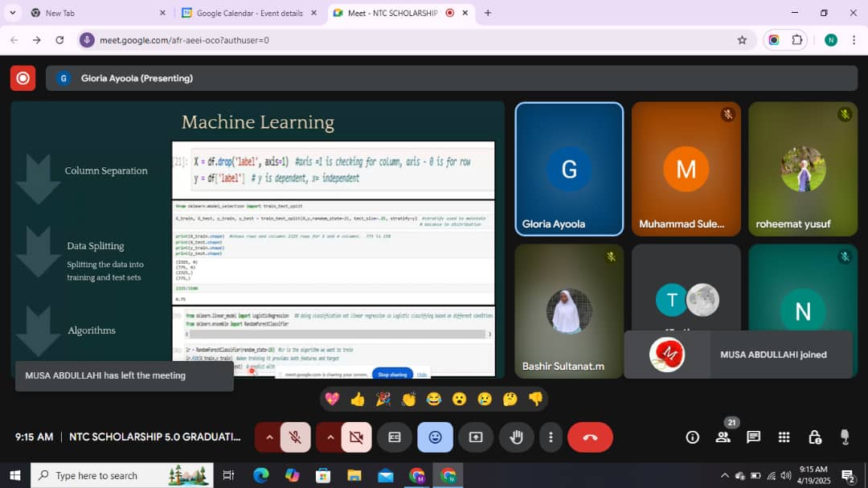Go forward in browser history
Image resolution: width=868 pixels, height=488 pixels.
click(x=36, y=40)
